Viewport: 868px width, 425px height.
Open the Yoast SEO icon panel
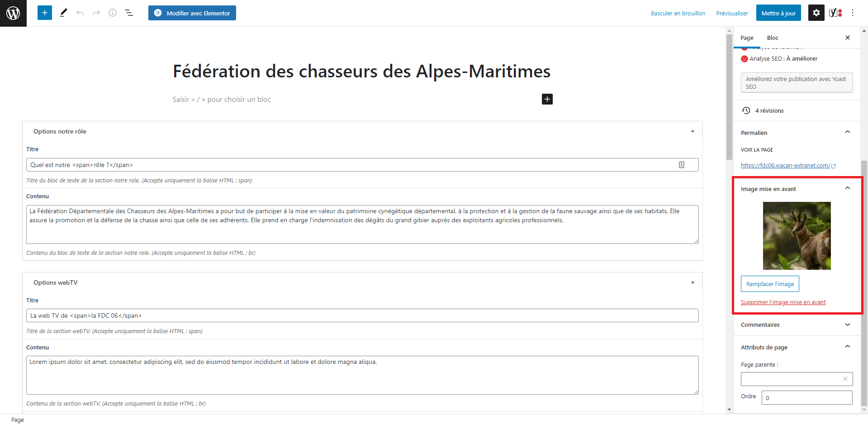(835, 13)
